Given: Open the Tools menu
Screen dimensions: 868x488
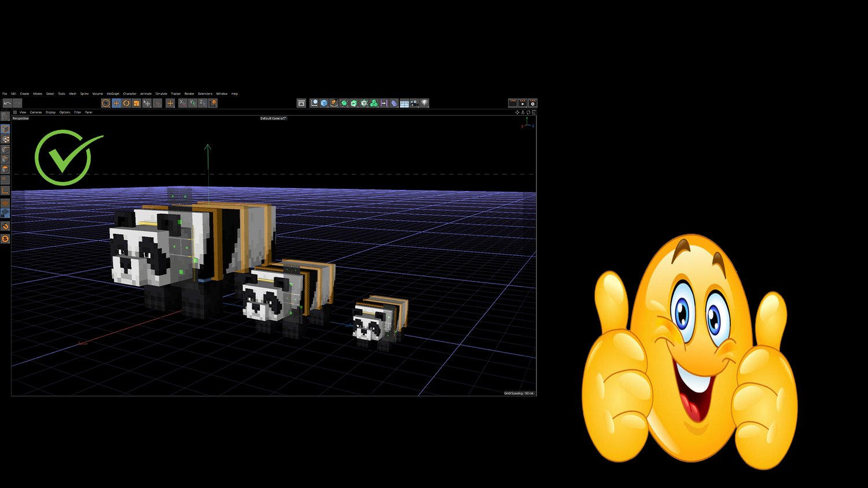Looking at the screenshot, I should click(61, 94).
